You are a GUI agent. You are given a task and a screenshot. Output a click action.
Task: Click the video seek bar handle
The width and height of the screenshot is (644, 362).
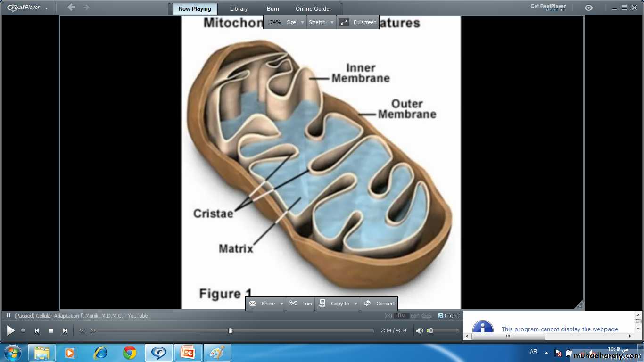click(x=230, y=331)
